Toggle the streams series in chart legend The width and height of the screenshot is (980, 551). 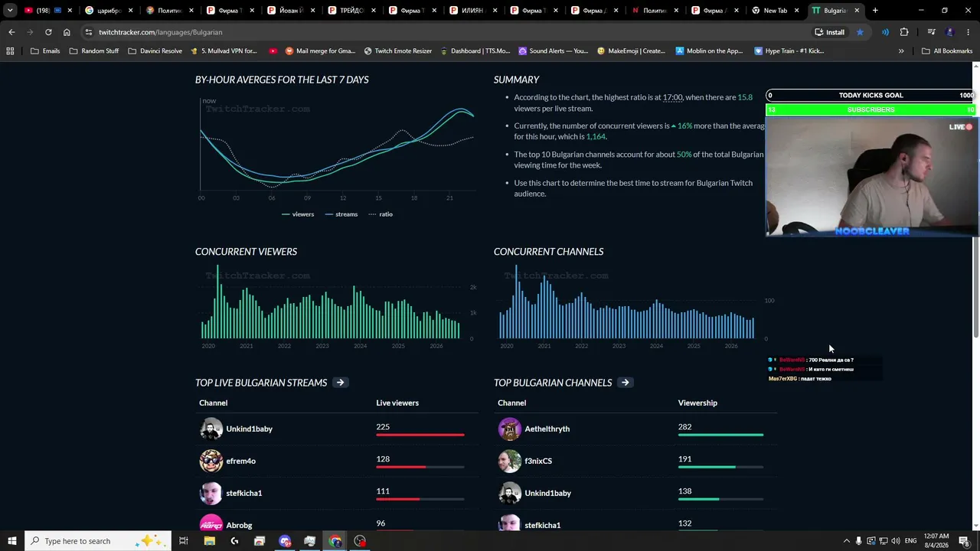point(341,214)
